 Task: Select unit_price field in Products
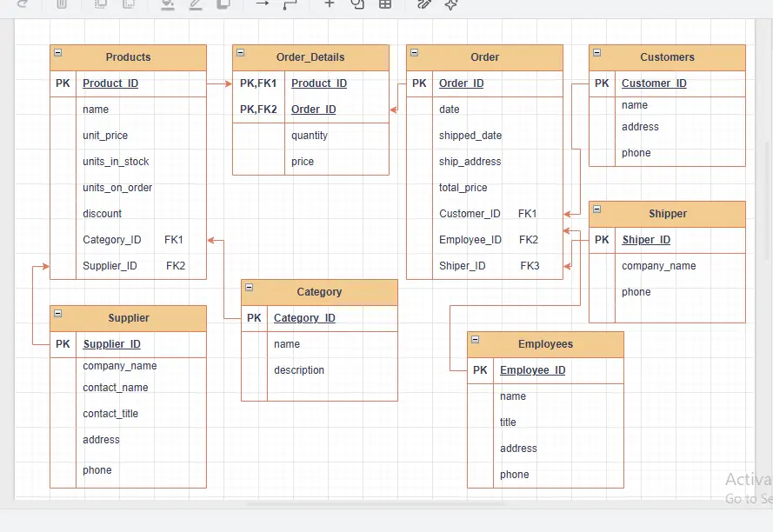tap(105, 136)
